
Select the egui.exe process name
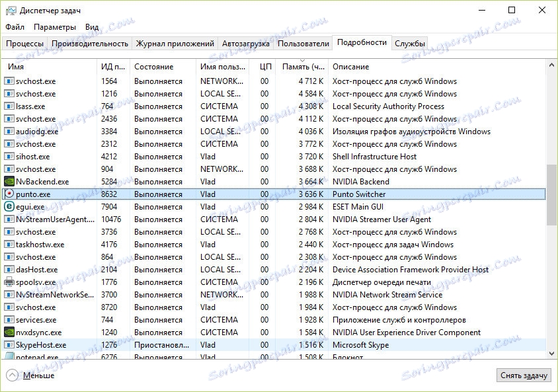point(30,207)
